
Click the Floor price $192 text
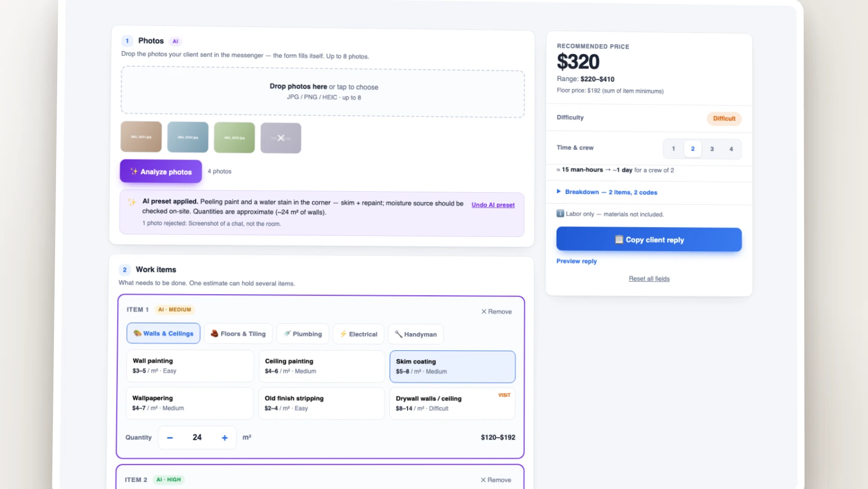(x=610, y=90)
